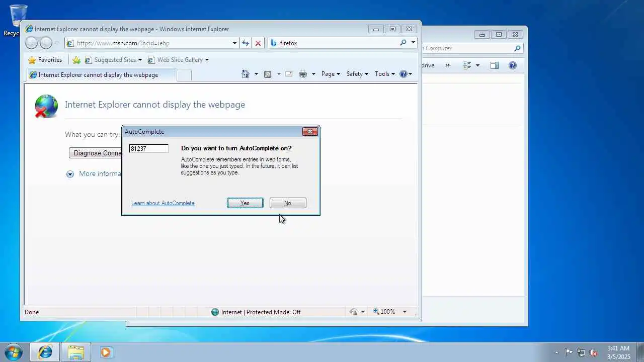644x362 pixels.
Task: Open the Page menu
Action: (331, 74)
